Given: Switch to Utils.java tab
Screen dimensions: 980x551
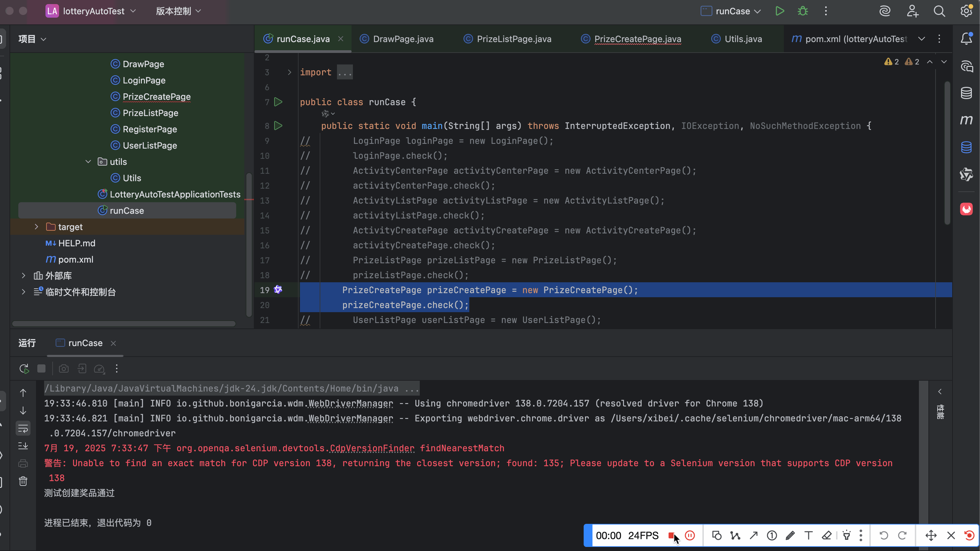Looking at the screenshot, I should [736, 39].
